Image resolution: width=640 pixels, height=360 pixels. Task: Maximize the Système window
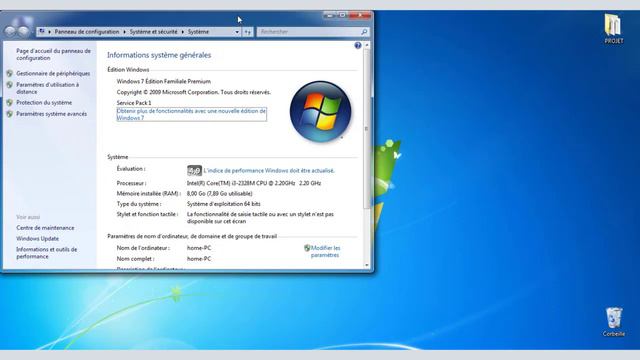coord(342,16)
